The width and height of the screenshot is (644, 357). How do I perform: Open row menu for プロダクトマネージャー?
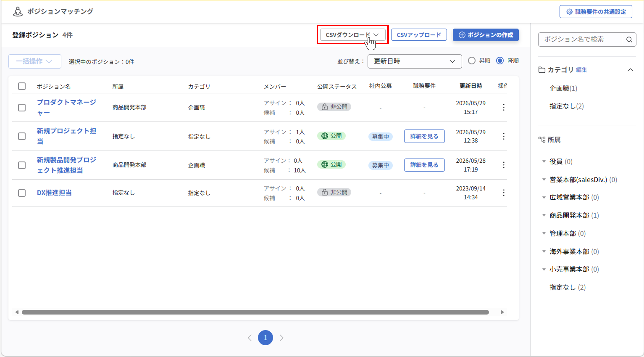[503, 107]
